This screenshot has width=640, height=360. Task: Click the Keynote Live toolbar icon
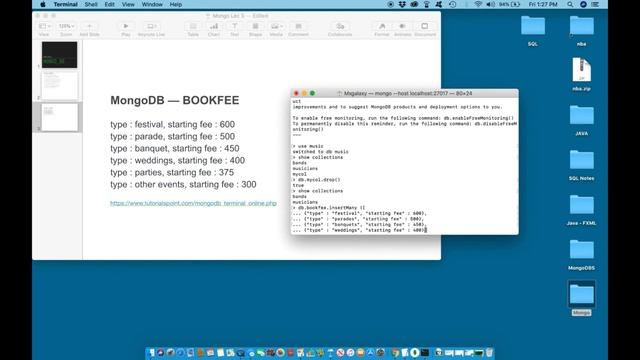coord(151,26)
